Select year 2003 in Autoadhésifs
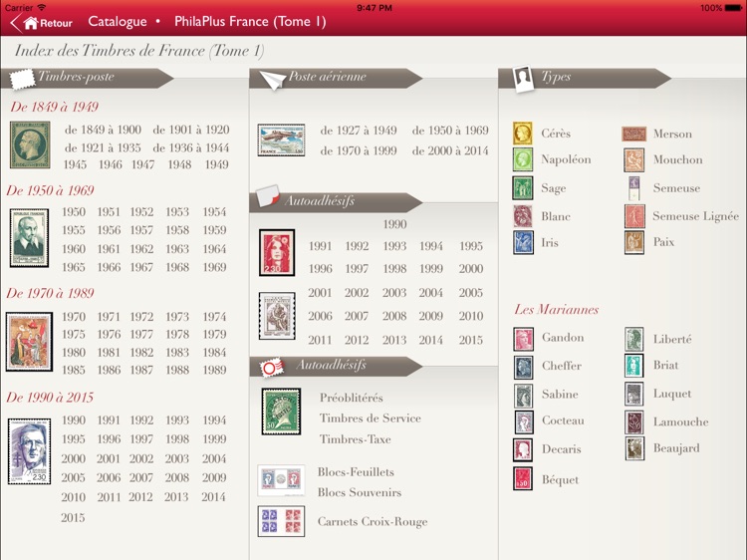The width and height of the screenshot is (747, 560). coord(394,293)
